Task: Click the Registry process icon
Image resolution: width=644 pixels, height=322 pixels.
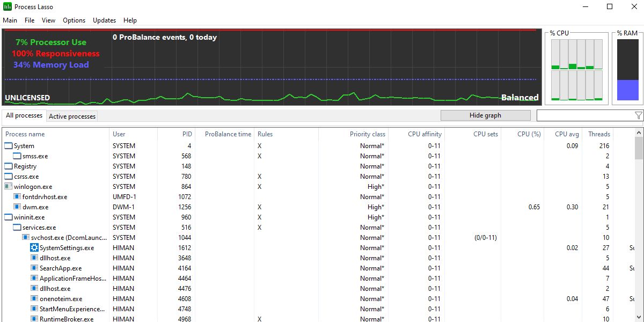Action: pos(9,166)
